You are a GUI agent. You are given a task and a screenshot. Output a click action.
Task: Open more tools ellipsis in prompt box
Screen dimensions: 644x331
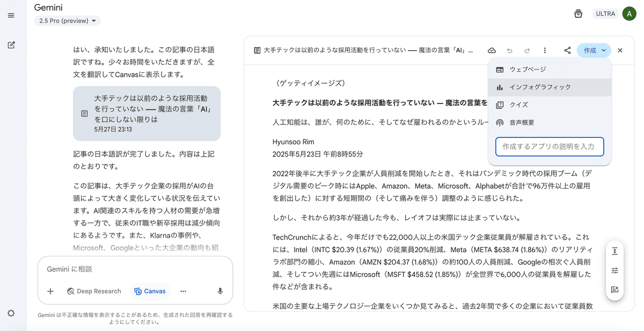(183, 291)
